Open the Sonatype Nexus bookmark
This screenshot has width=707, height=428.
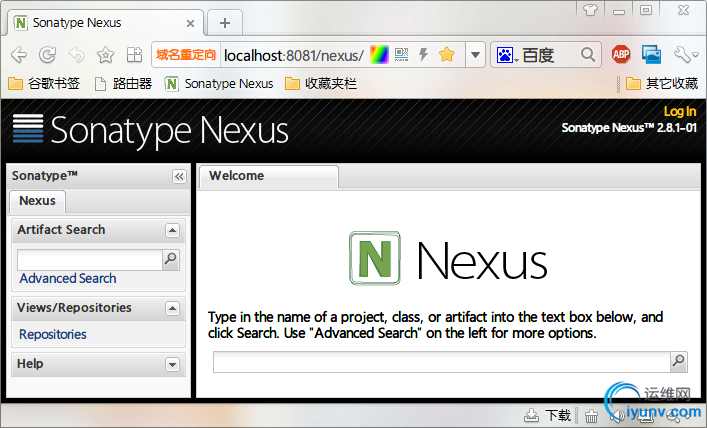pos(219,83)
